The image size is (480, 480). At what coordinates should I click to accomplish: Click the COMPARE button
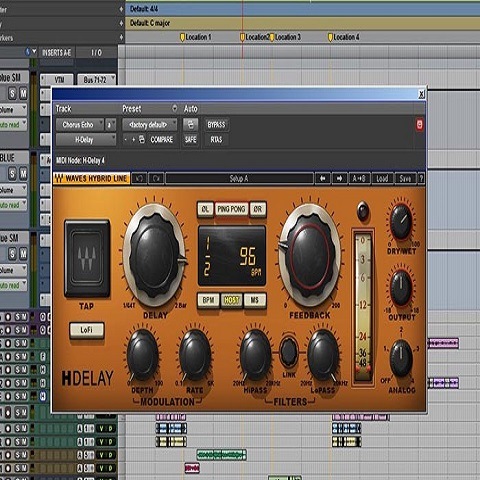162,139
